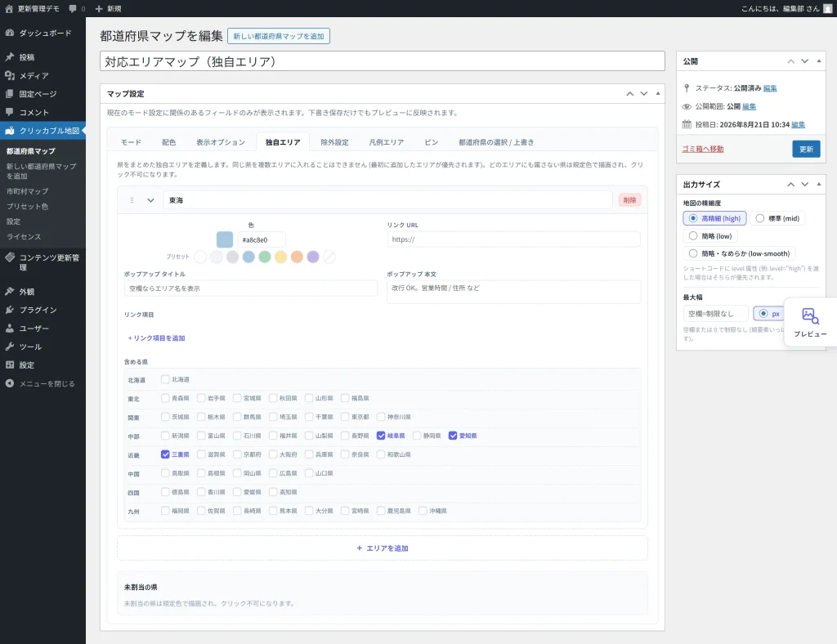The height and width of the screenshot is (644, 837).
Task: Open the 表示オプション tab
Action: (x=221, y=142)
